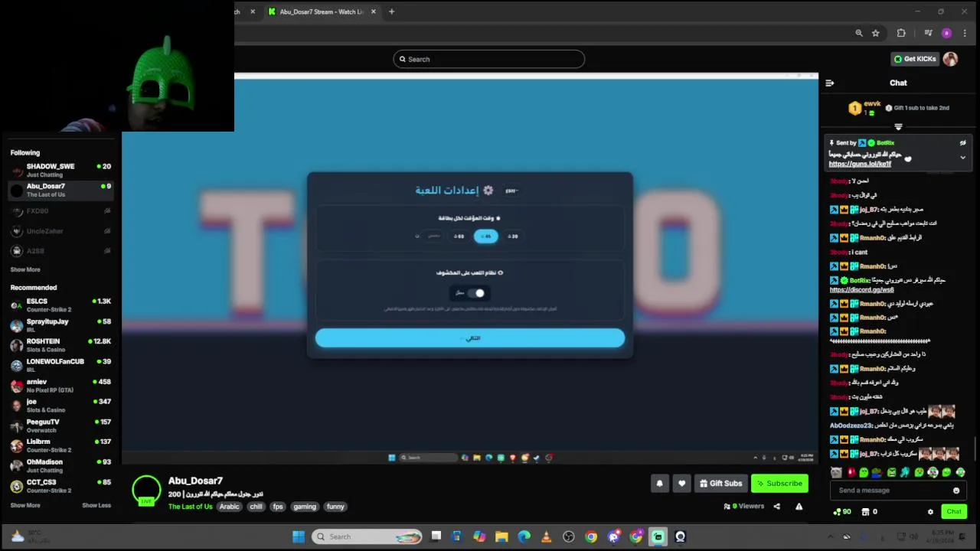Bookmark this page with star icon
Screen dimensions: 980x551
[876, 33]
